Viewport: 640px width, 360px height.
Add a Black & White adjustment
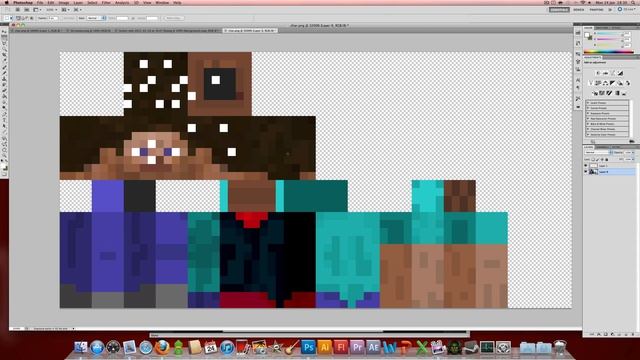[x=612, y=82]
